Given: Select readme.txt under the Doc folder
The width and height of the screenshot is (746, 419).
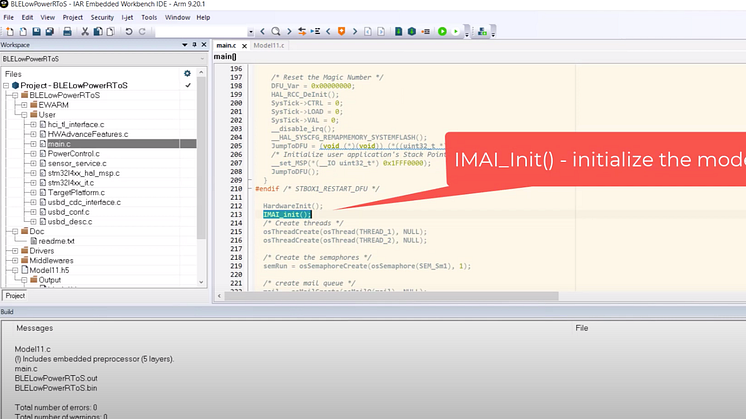Looking at the screenshot, I should coord(56,241).
